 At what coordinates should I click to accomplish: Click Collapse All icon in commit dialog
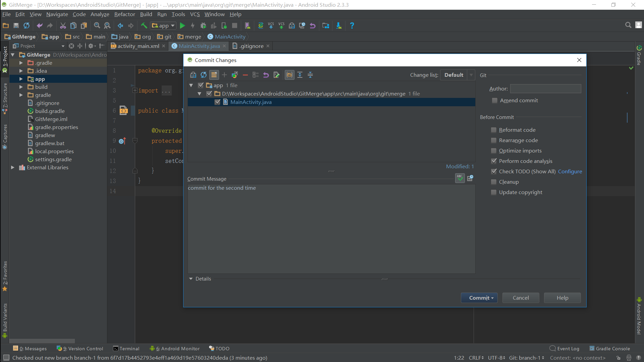(x=310, y=75)
